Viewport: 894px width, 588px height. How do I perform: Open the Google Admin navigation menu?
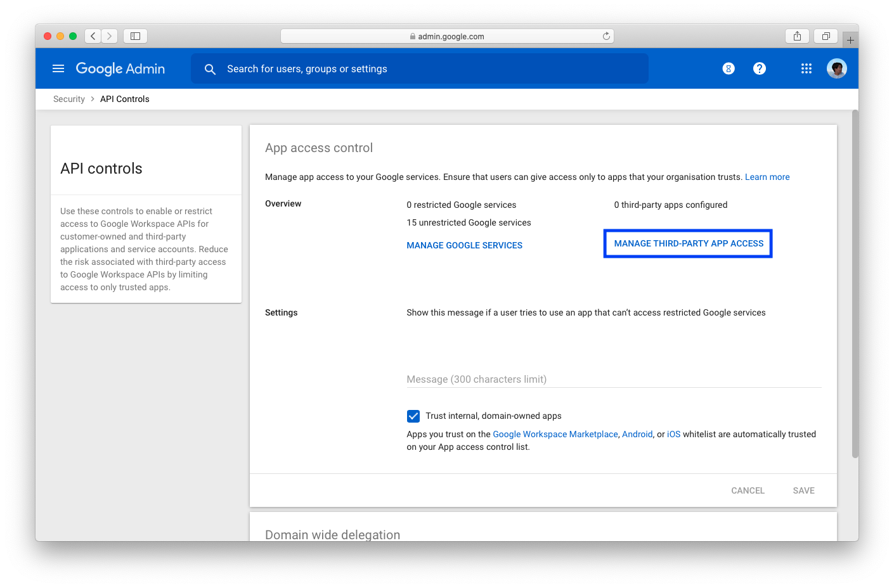click(x=58, y=68)
